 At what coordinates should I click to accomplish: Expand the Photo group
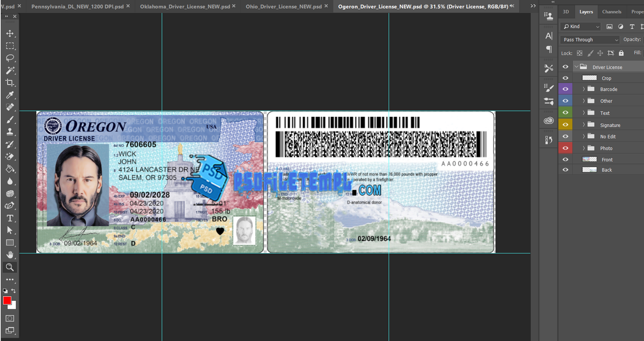[584, 148]
